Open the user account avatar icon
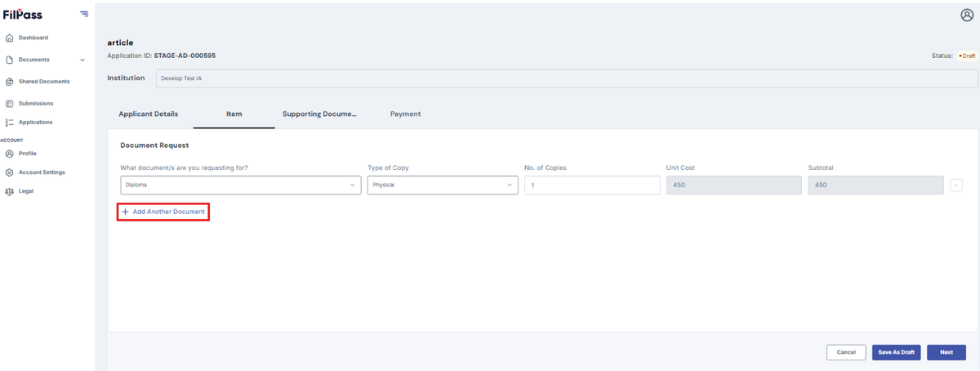The image size is (980, 371). 967,15
